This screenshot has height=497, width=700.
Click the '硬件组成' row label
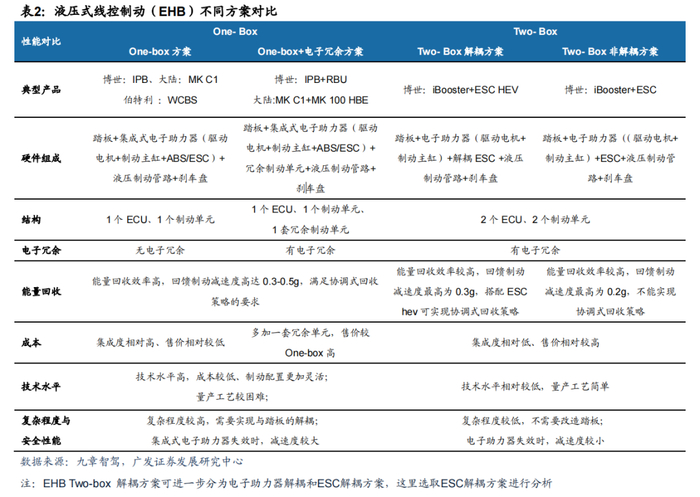tap(41, 158)
